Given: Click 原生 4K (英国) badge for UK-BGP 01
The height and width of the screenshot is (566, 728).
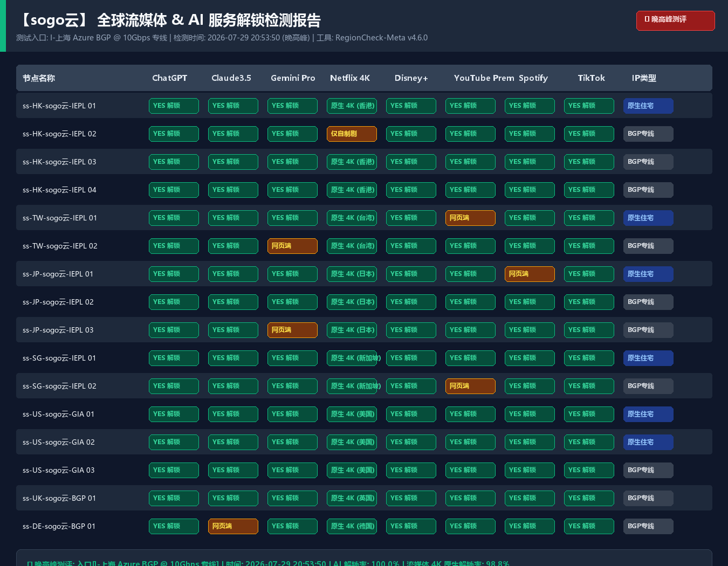Looking at the screenshot, I should pos(352,498).
